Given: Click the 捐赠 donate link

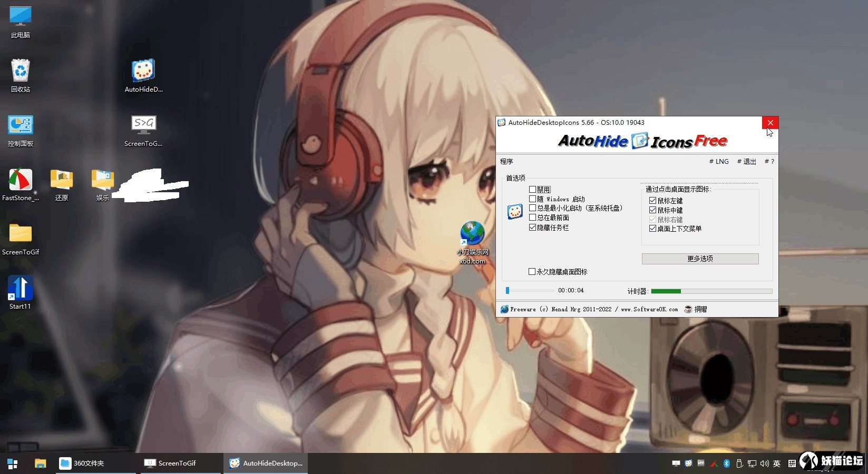Looking at the screenshot, I should (700, 309).
